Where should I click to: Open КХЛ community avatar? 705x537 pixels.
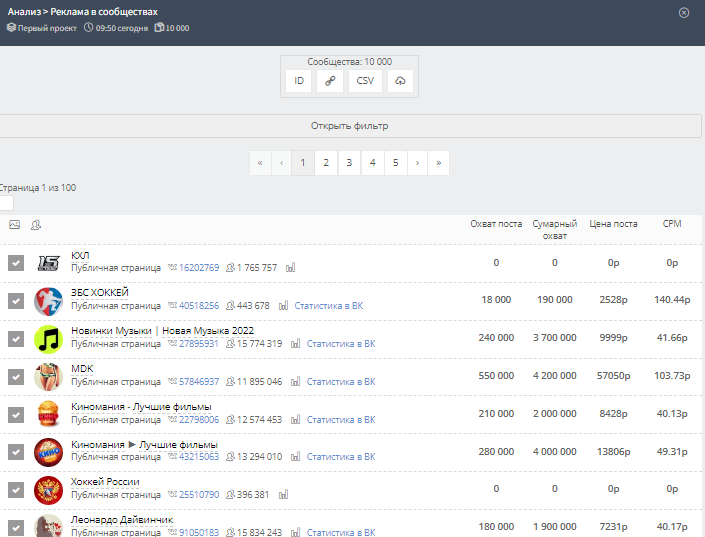[49, 263]
